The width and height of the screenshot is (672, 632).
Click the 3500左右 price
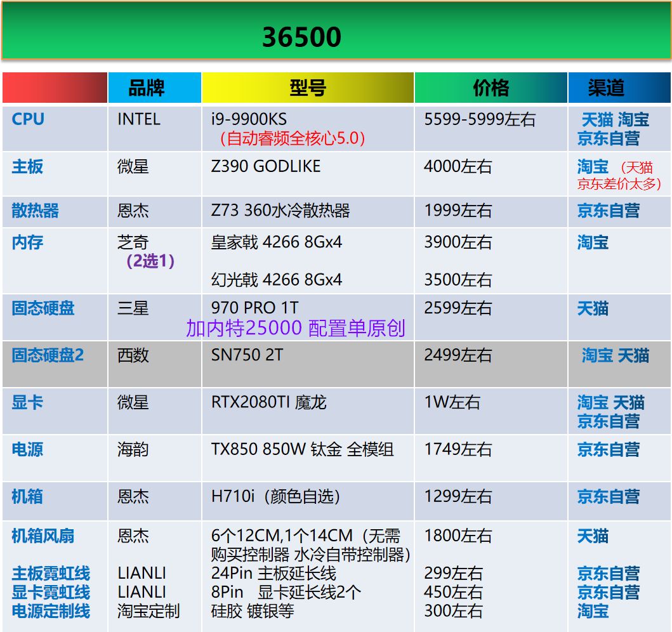coord(458,280)
